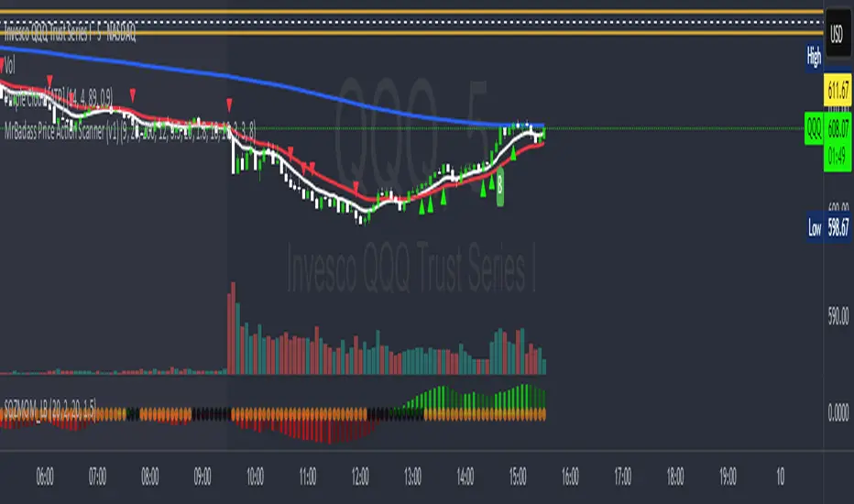Image resolution: width=854 pixels, height=504 pixels.
Task: Open the USD currency selector
Action: pyautogui.click(x=838, y=33)
